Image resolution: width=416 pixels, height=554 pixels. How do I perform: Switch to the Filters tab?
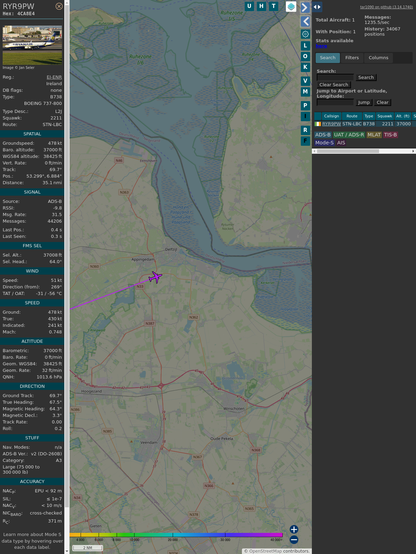352,58
